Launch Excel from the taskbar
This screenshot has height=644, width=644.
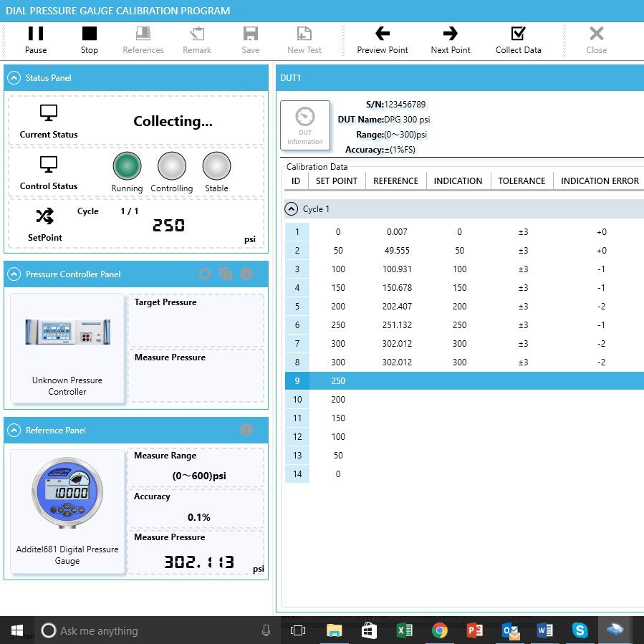(x=405, y=631)
